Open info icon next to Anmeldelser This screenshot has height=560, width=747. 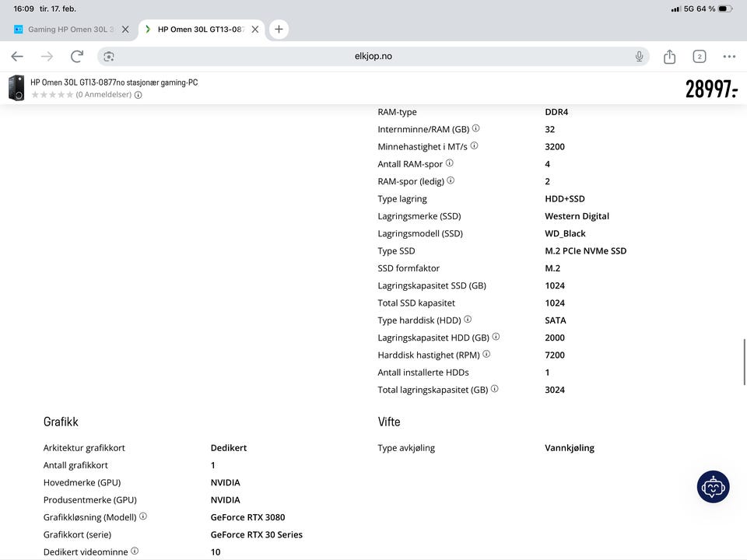coord(139,95)
